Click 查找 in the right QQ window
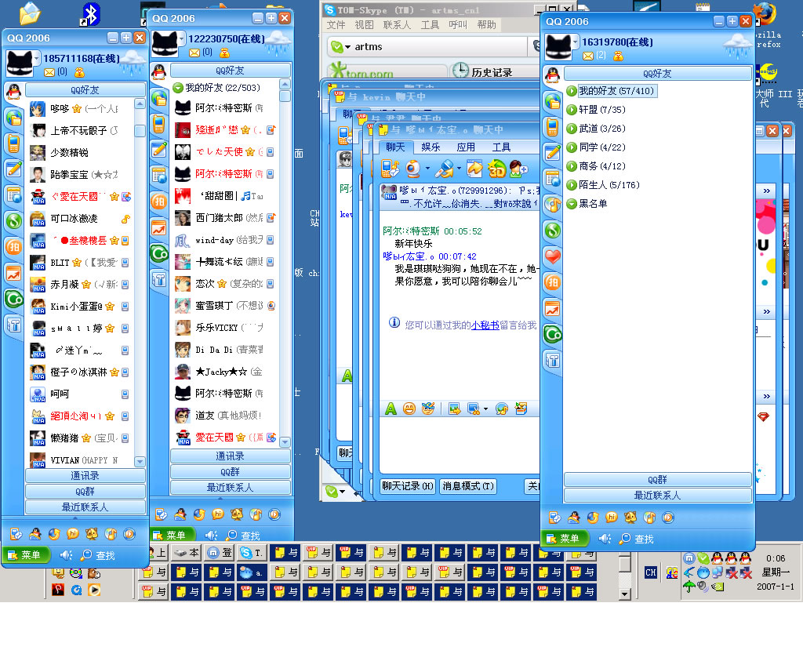Screen dimensions: 803x672 [x=637, y=539]
